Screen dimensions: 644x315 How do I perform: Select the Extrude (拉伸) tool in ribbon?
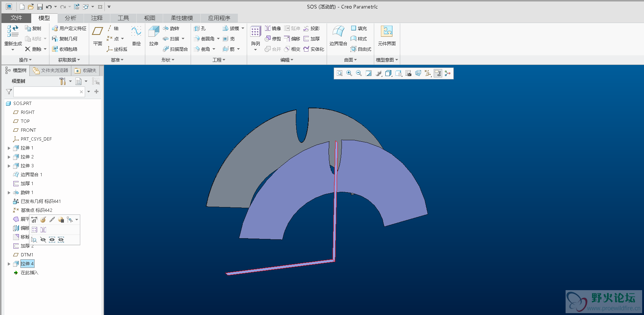click(153, 36)
